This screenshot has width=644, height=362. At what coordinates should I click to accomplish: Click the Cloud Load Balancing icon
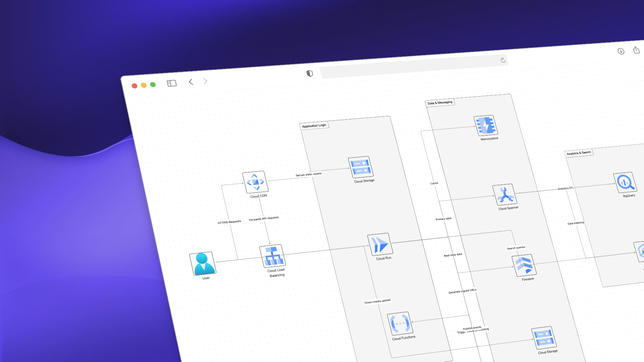pos(273,256)
